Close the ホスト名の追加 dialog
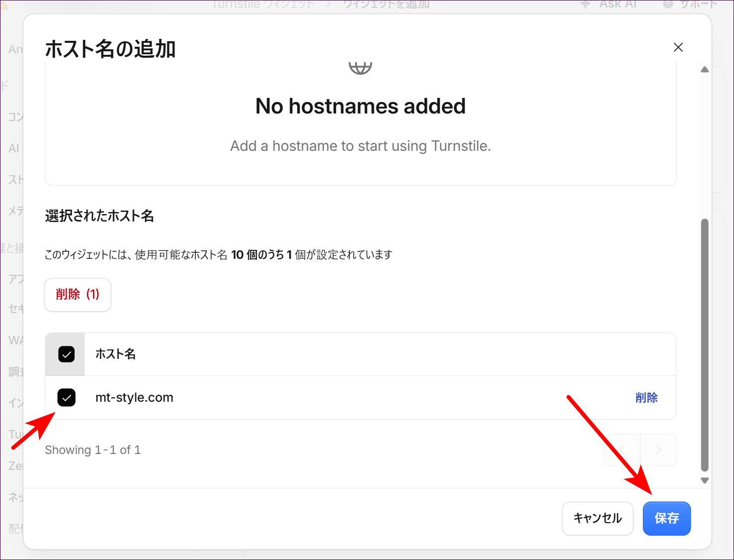Image resolution: width=734 pixels, height=560 pixels. point(678,47)
